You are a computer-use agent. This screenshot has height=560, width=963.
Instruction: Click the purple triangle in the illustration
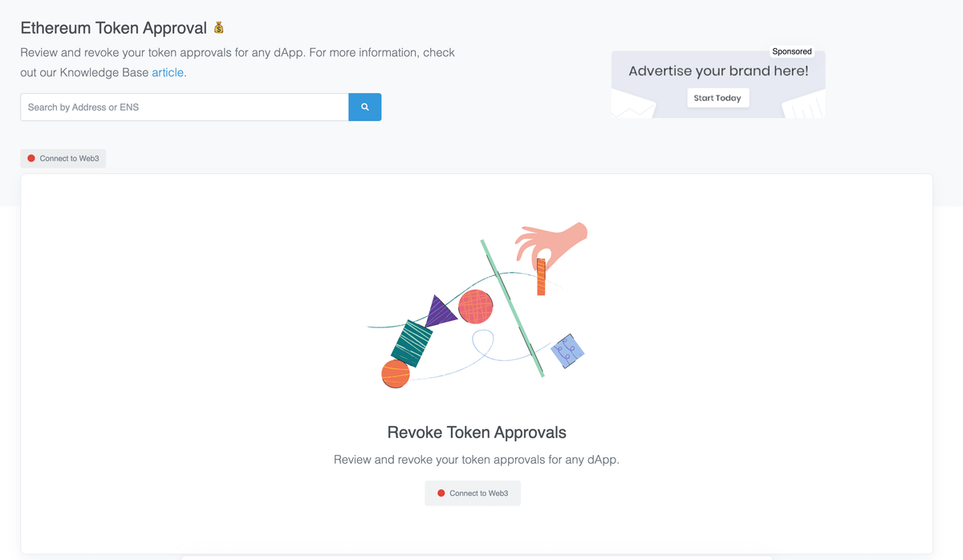click(x=438, y=312)
